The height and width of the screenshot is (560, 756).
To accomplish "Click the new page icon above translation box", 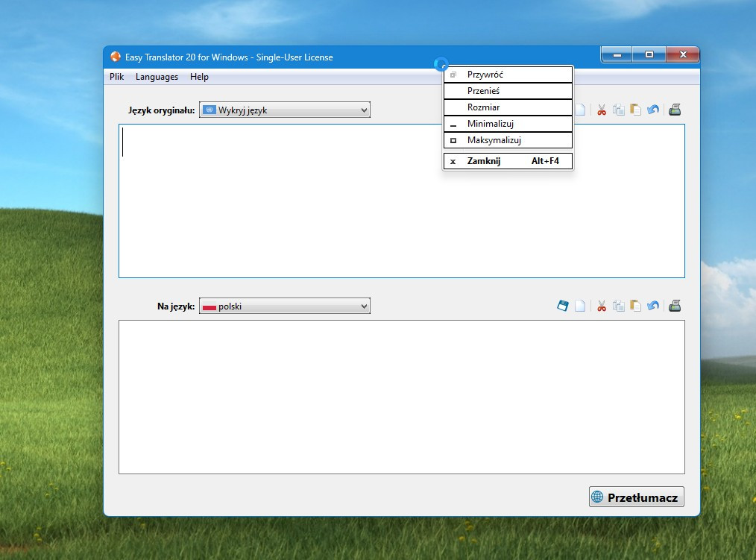I will (x=580, y=306).
